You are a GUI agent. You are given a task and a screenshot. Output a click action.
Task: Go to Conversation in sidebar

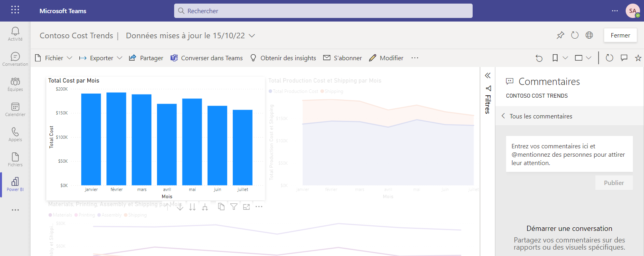(x=15, y=59)
